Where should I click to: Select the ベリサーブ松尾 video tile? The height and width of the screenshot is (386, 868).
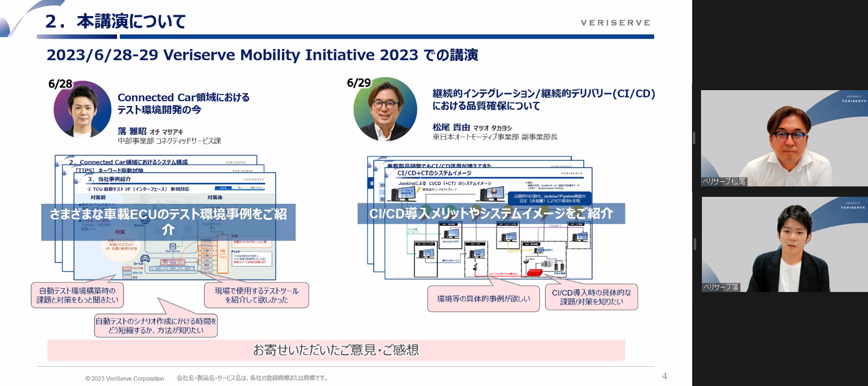[784, 138]
